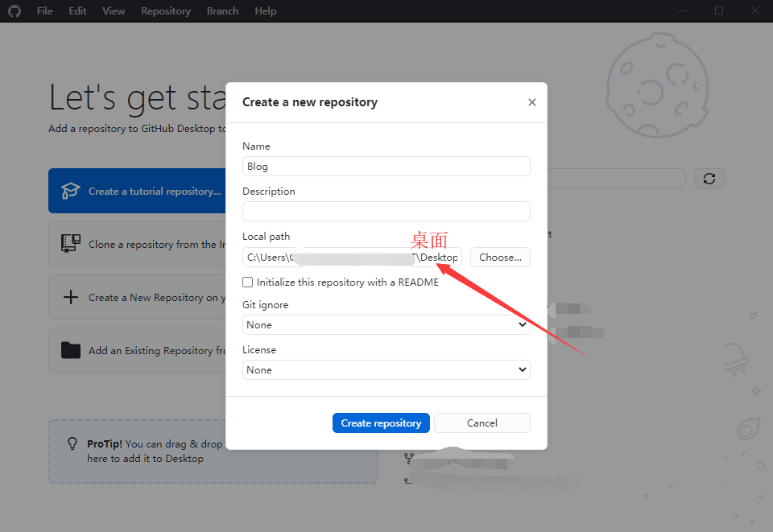Click the clone repository monitor icon

point(71,243)
